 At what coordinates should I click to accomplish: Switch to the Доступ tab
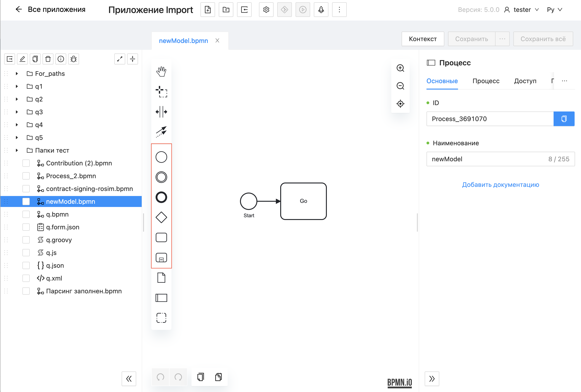point(525,81)
